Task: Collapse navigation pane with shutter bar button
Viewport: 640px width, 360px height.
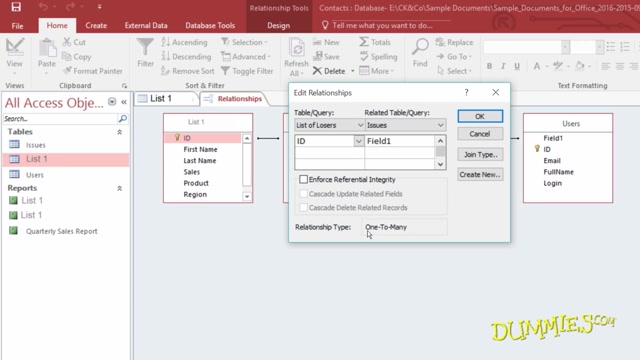Action: point(124,102)
